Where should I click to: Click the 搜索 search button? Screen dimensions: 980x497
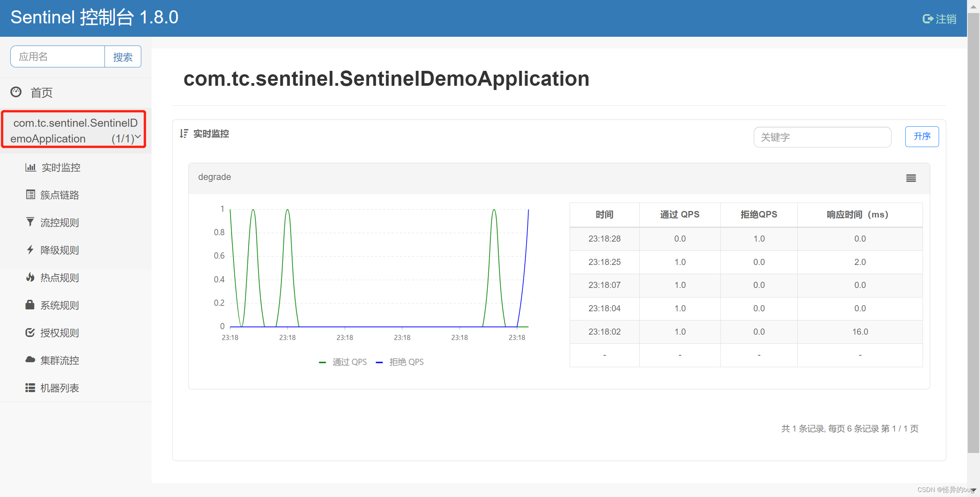pyautogui.click(x=123, y=57)
